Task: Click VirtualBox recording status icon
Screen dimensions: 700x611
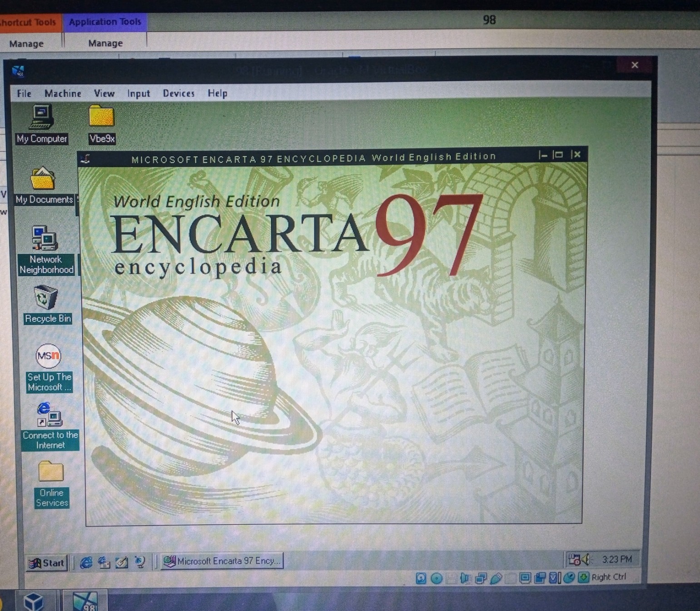Action: click(x=540, y=578)
